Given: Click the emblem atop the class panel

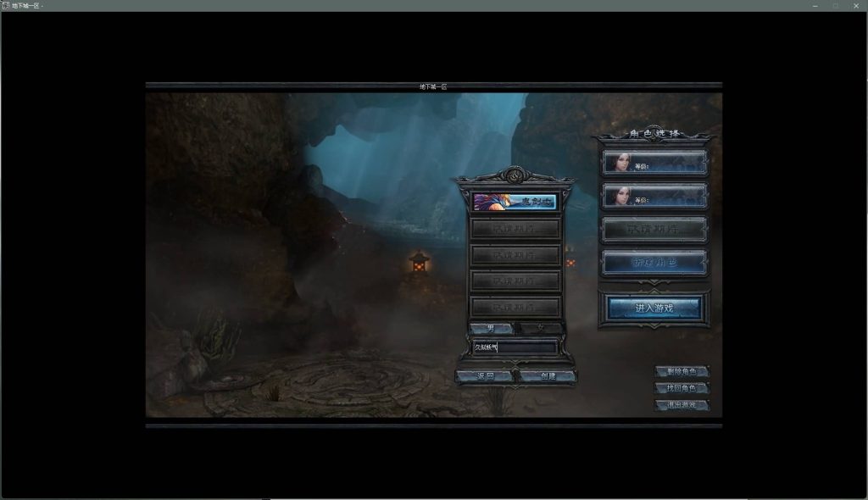Looking at the screenshot, I should (x=514, y=175).
